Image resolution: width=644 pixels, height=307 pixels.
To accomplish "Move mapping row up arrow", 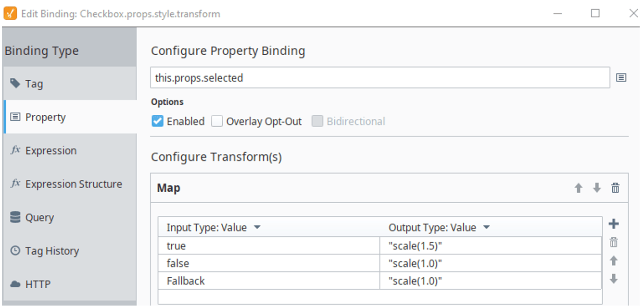I will 614,261.
